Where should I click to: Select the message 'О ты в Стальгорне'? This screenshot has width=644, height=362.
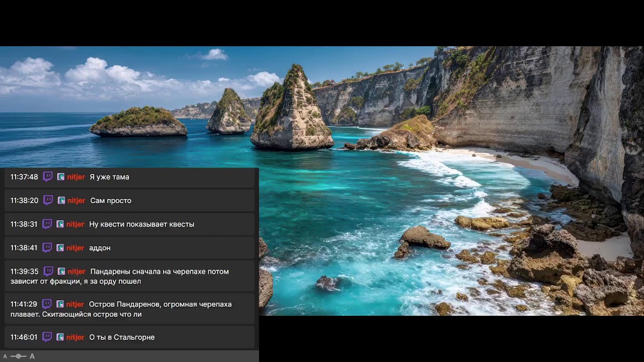tap(122, 337)
